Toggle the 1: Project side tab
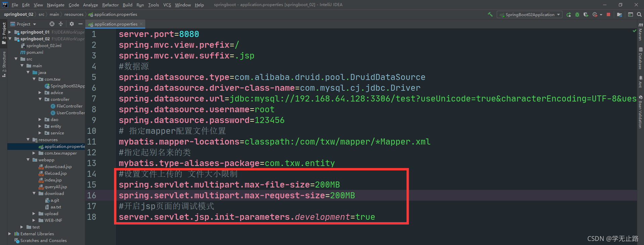 coord(4,33)
